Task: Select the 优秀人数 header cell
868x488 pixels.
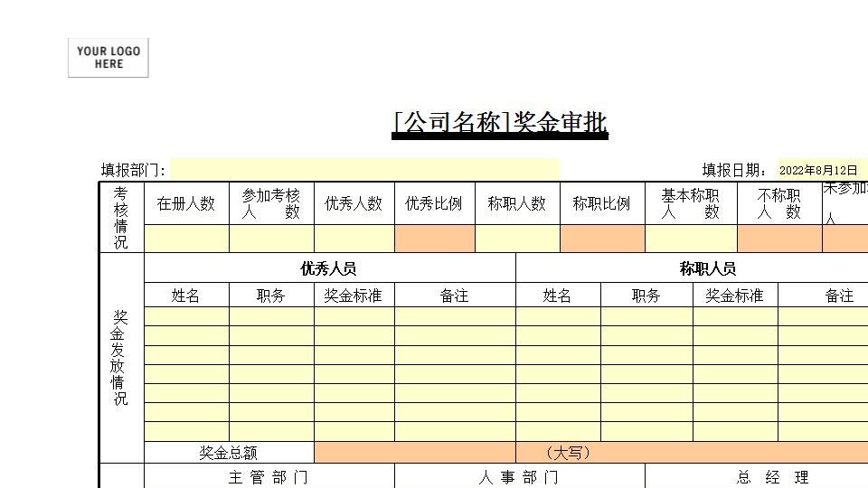Action: pyautogui.click(x=354, y=203)
